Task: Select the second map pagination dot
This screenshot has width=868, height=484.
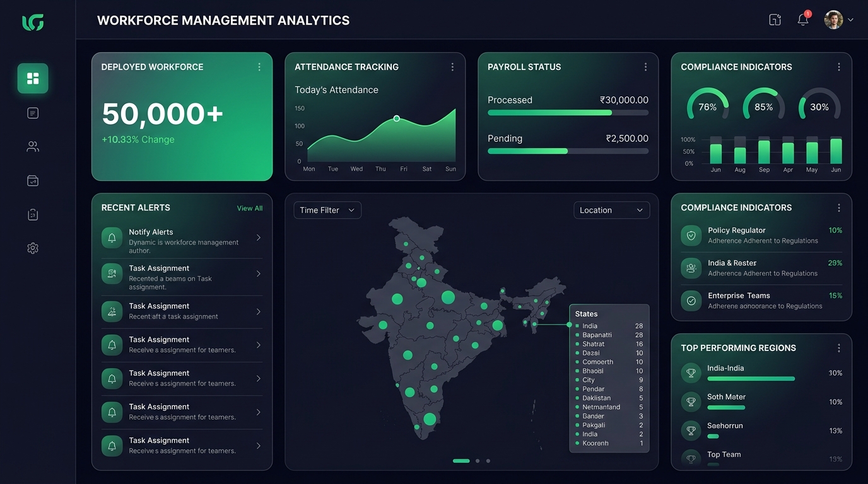Action: [478, 461]
